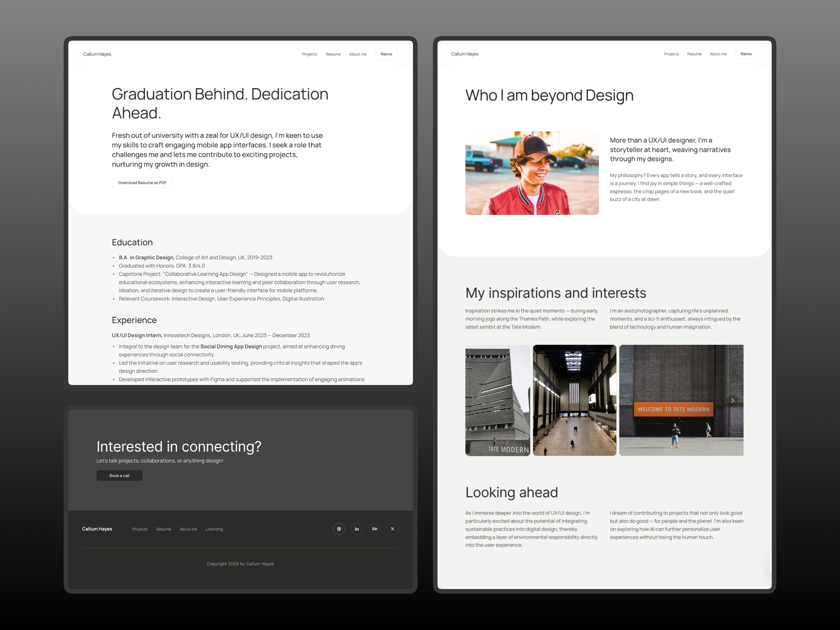This screenshot has width=840, height=630.
Task: Click the portrait photo of Callum
Action: point(532,173)
